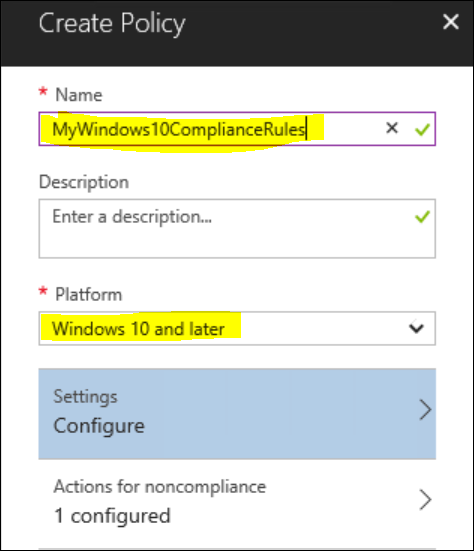Click the Name field label
This screenshot has height=551, width=474.
coord(79,95)
